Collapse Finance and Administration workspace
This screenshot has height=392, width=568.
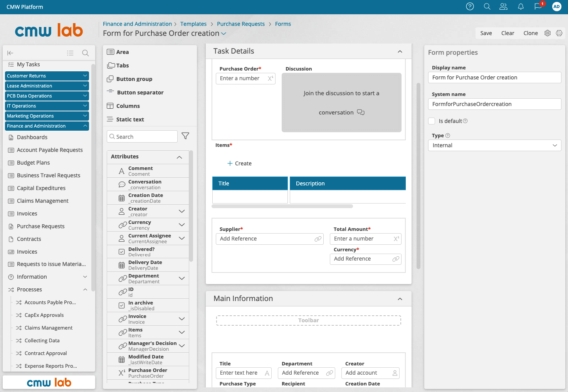click(47, 126)
